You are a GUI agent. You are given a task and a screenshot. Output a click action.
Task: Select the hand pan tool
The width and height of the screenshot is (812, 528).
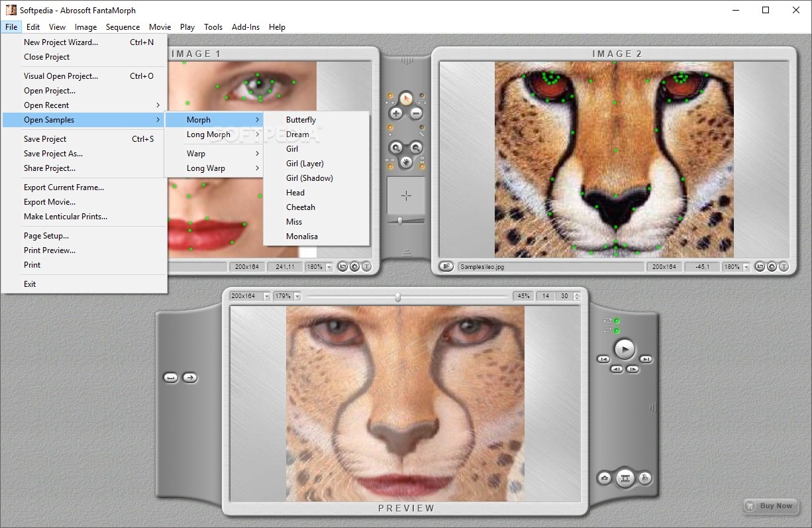coord(406,162)
